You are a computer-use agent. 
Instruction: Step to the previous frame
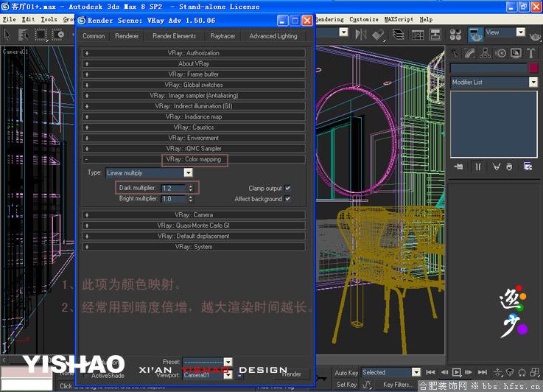pos(444,372)
